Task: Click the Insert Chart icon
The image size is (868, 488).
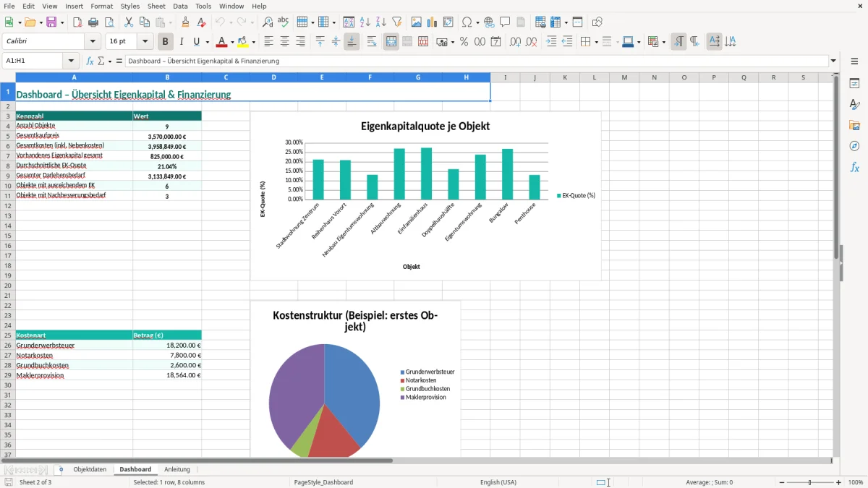Action: 433,22
